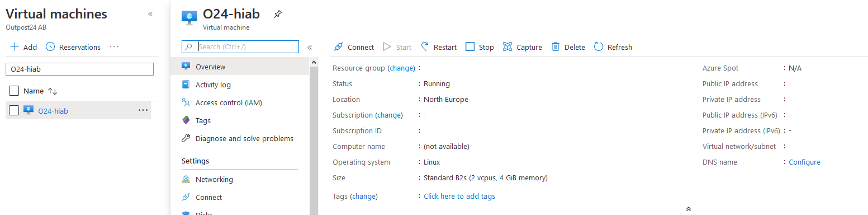This screenshot has width=868, height=215.
Task: Click the Refresh button label
Action: [x=619, y=48]
